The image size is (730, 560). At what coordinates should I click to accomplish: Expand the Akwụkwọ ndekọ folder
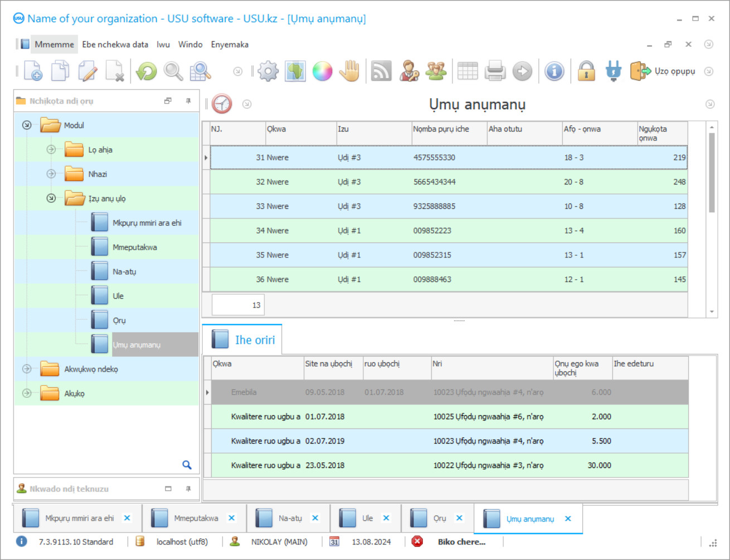[x=27, y=369]
